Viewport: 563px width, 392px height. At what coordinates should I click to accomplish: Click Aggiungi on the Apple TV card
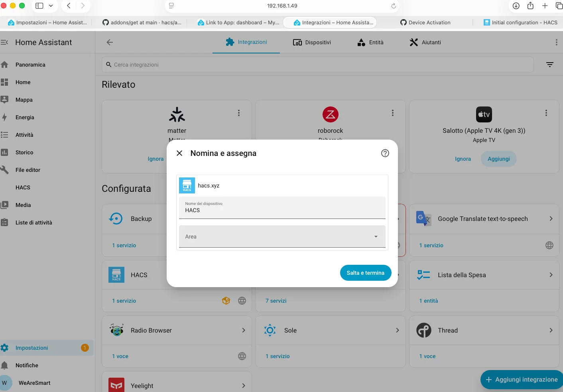pyautogui.click(x=498, y=159)
